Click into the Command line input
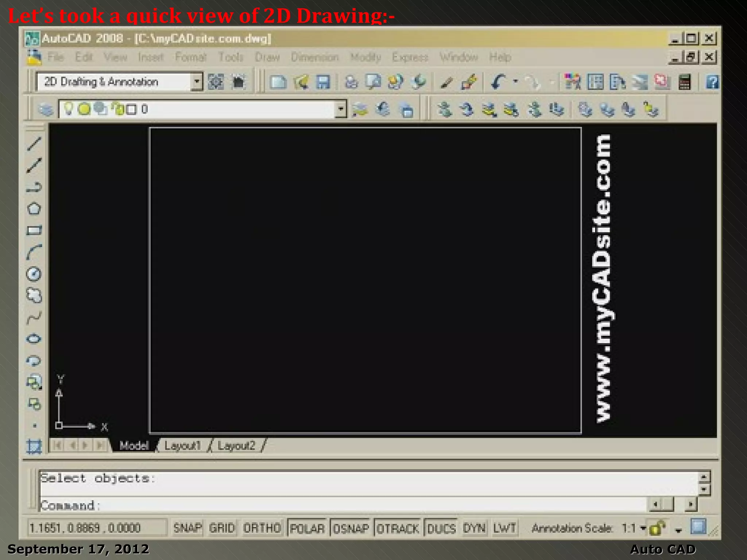 point(343,505)
